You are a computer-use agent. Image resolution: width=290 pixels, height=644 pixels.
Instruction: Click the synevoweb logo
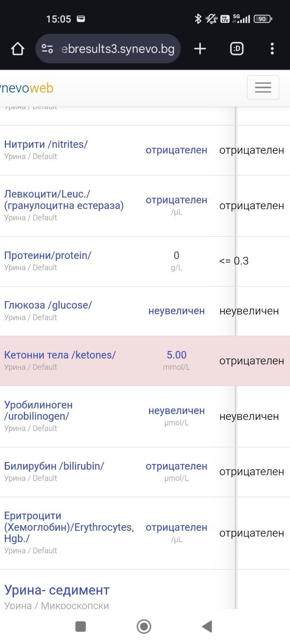pos(27,88)
